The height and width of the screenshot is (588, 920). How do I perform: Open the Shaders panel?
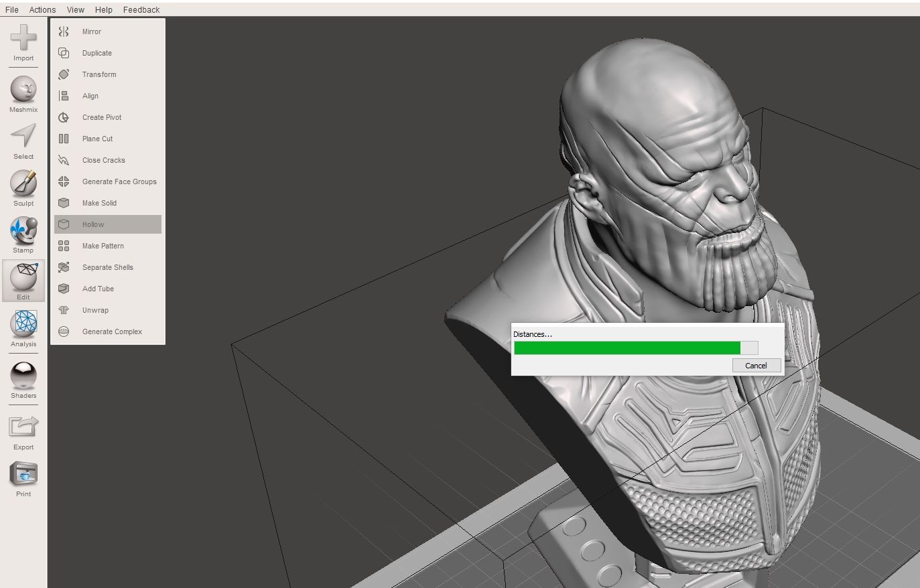point(23,377)
